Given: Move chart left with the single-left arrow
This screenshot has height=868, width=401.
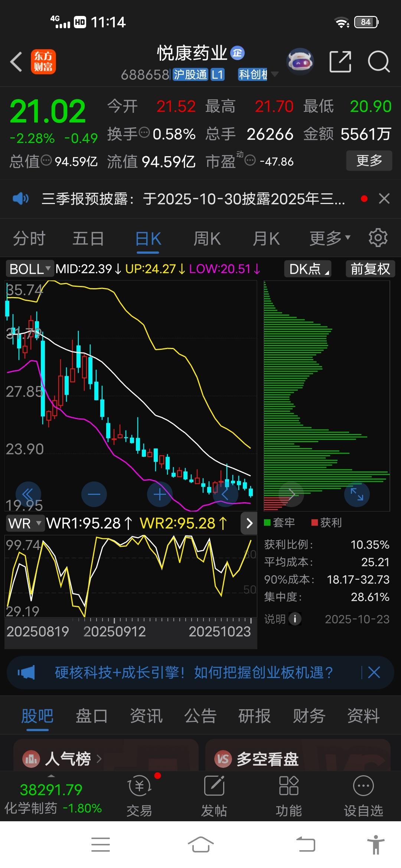Looking at the screenshot, I should click(225, 494).
